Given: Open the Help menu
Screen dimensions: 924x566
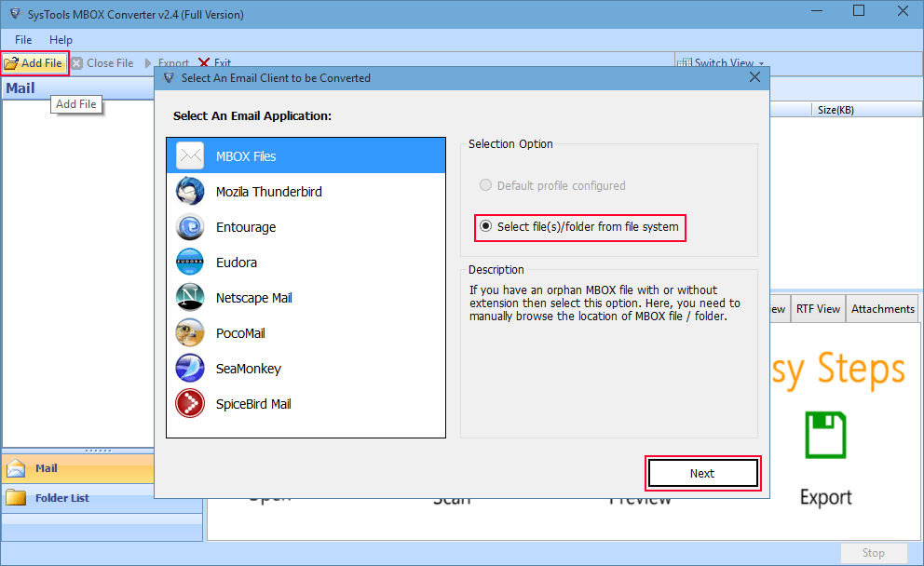Looking at the screenshot, I should (x=61, y=40).
